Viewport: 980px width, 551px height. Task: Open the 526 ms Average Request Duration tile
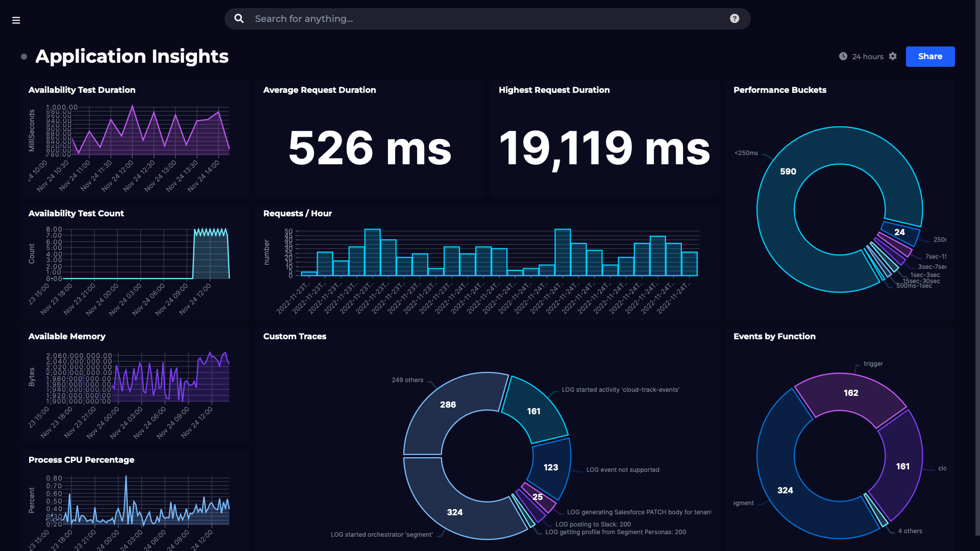tap(370, 148)
